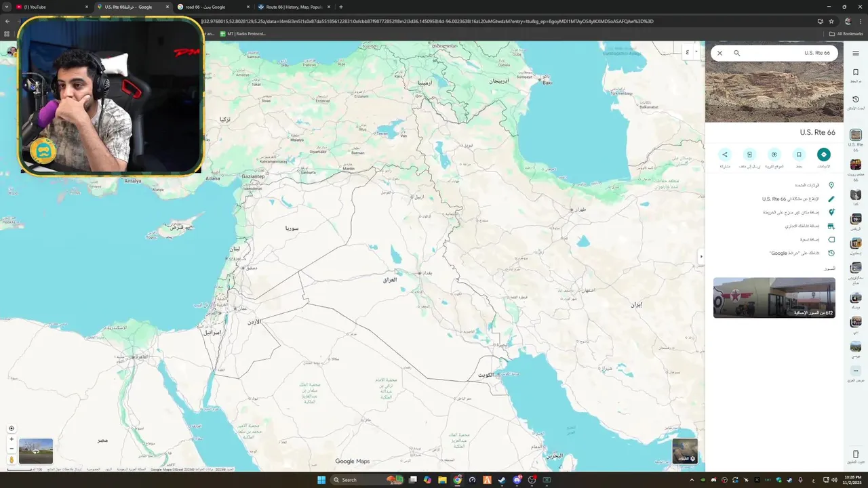Open Saved places bookmark in right sidebar
The height and width of the screenshot is (488, 868).
[x=856, y=75]
